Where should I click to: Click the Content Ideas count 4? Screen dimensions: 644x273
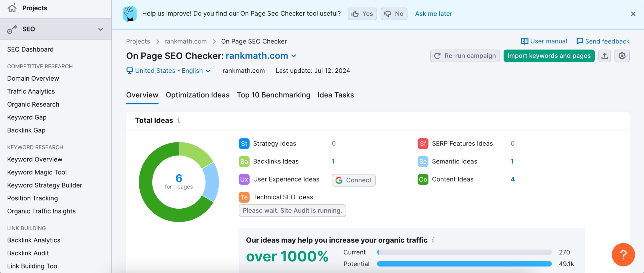[513, 179]
